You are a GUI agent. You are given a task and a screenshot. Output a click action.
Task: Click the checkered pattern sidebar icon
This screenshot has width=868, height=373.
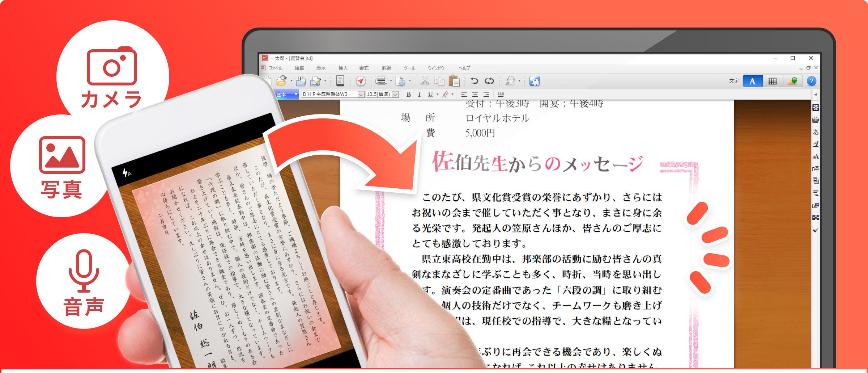pyautogui.click(x=816, y=218)
